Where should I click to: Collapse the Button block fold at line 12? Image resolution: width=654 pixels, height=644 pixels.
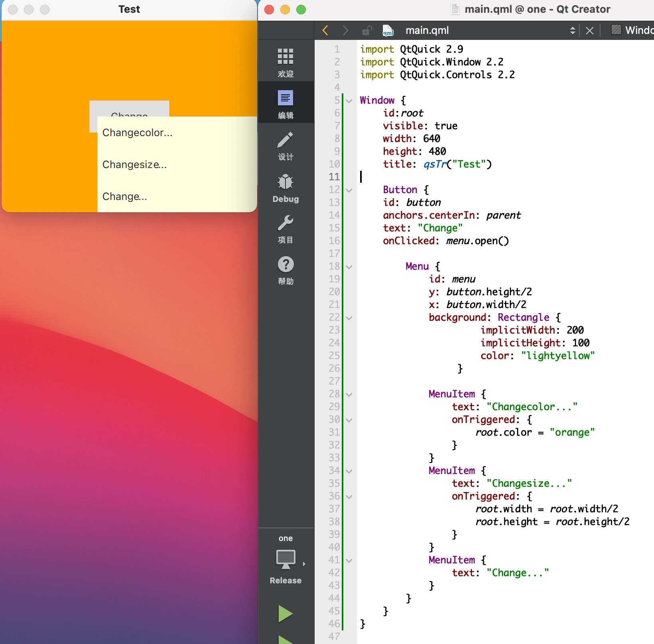coord(349,190)
